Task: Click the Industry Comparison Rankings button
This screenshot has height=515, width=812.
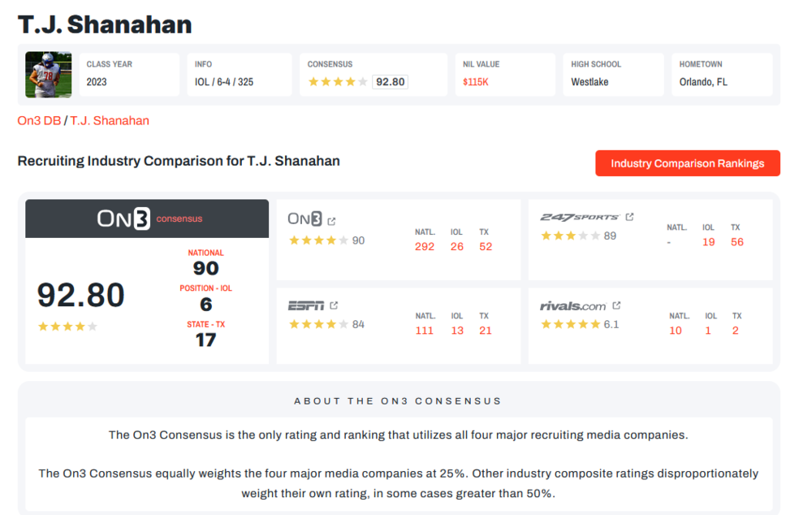Action: (687, 163)
